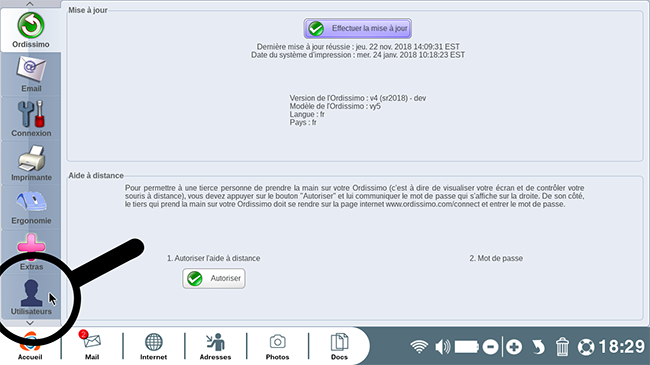Open the Email settings section
The image size is (650, 365).
tap(31, 75)
